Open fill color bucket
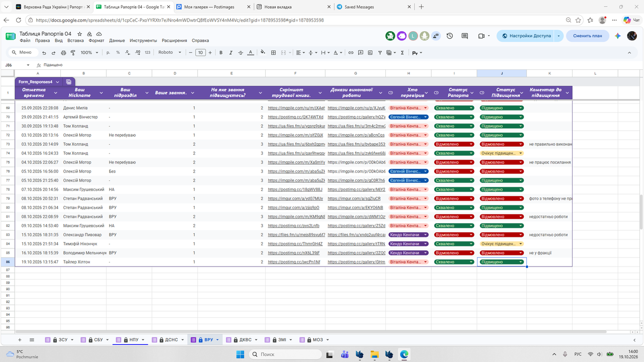 tap(263, 53)
